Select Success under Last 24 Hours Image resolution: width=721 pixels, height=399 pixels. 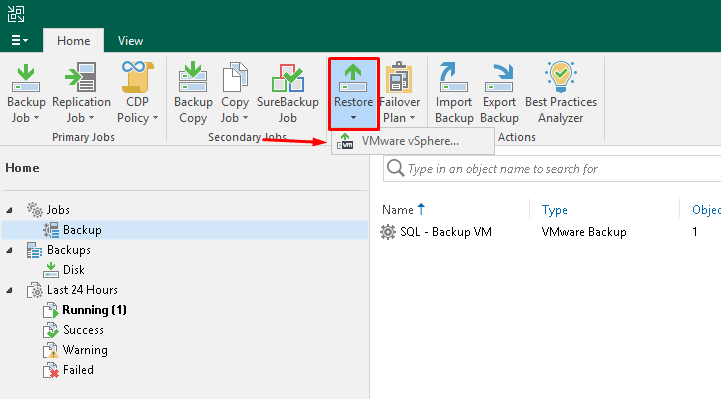click(83, 330)
